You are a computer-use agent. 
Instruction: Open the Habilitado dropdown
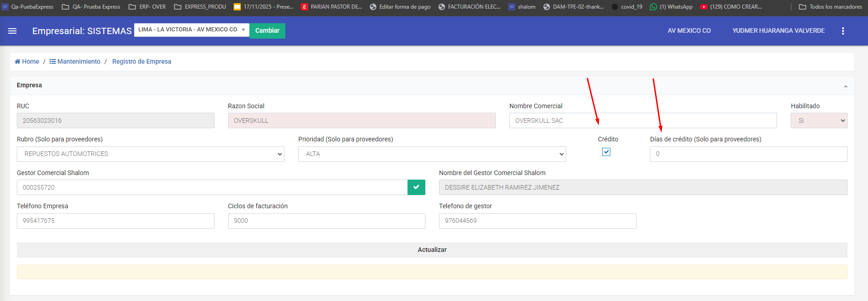pyautogui.click(x=818, y=120)
